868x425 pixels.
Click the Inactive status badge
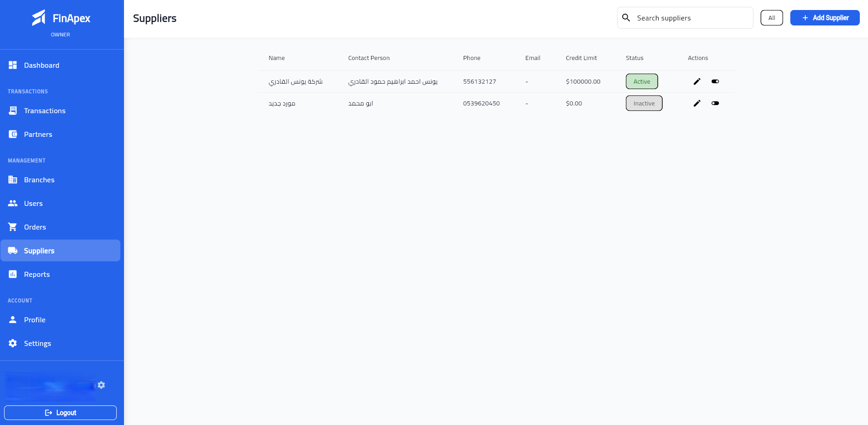click(x=644, y=103)
